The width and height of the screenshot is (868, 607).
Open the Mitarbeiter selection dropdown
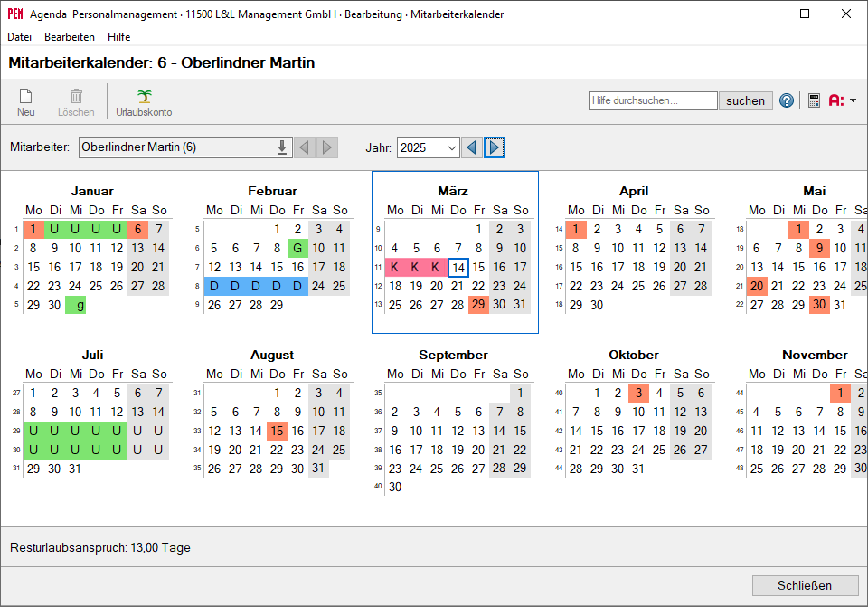281,147
